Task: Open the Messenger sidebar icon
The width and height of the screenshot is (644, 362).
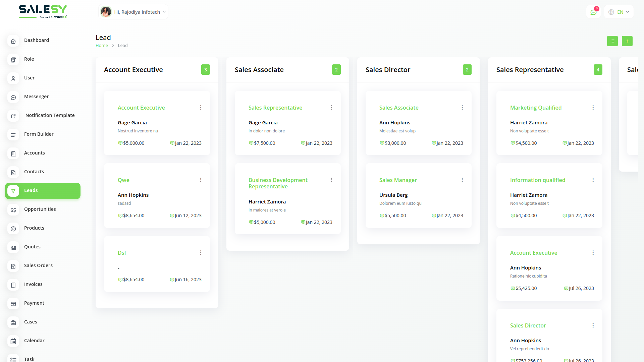Action: pyautogui.click(x=13, y=97)
